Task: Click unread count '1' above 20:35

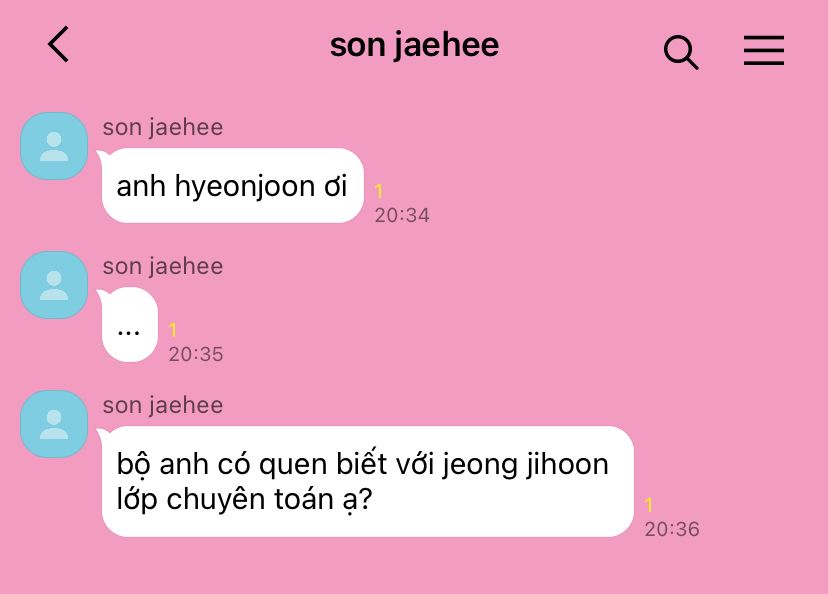Action: pos(173,330)
